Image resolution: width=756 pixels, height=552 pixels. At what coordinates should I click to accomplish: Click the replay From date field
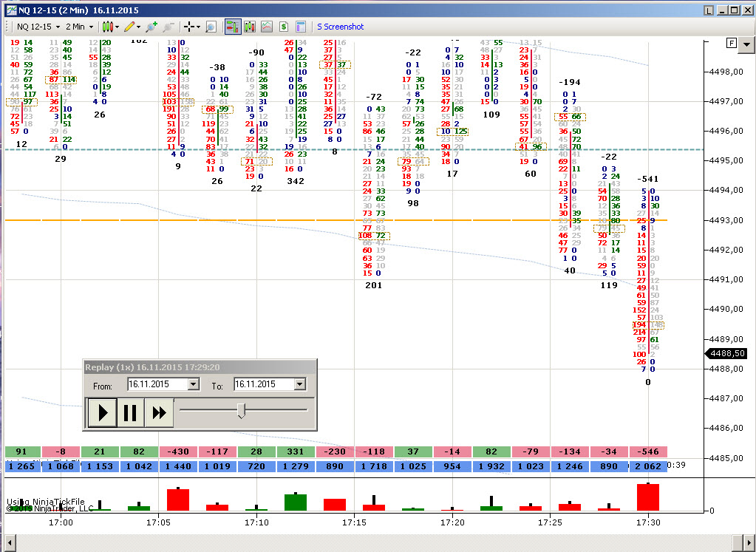157,384
